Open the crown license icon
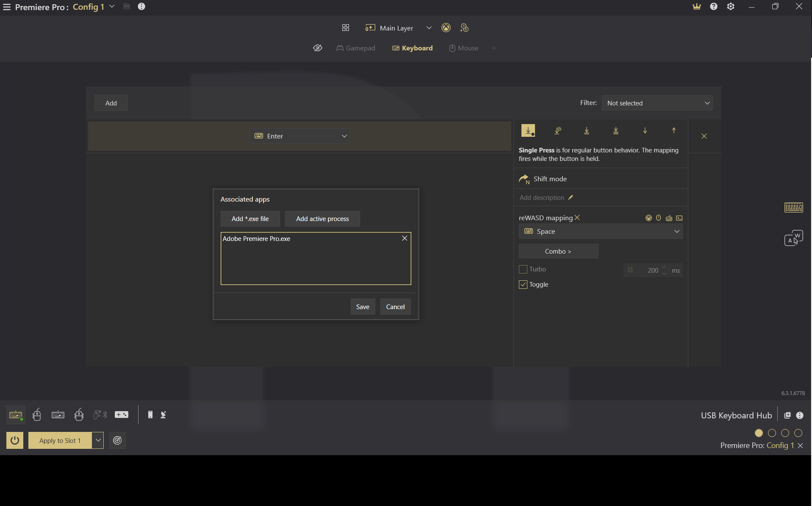 pyautogui.click(x=696, y=7)
